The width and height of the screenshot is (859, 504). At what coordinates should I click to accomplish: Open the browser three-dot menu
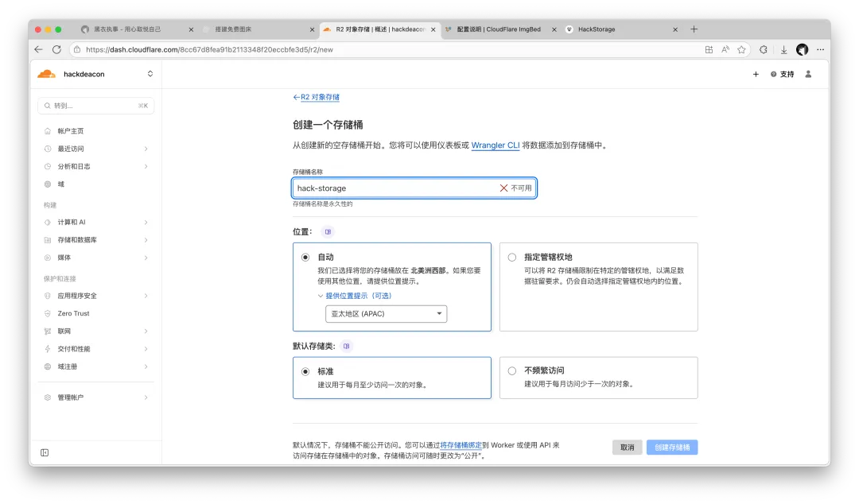[820, 49]
